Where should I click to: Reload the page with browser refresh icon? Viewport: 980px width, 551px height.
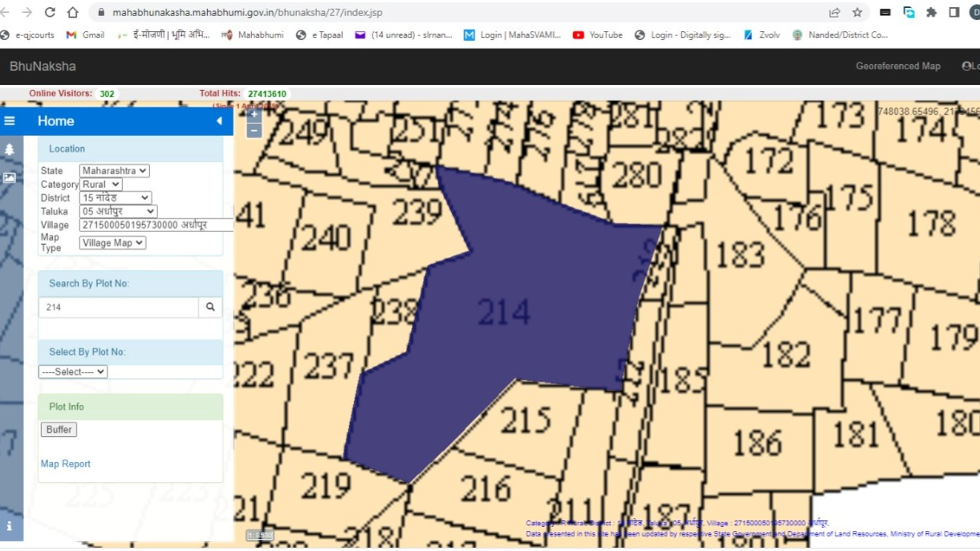50,13
